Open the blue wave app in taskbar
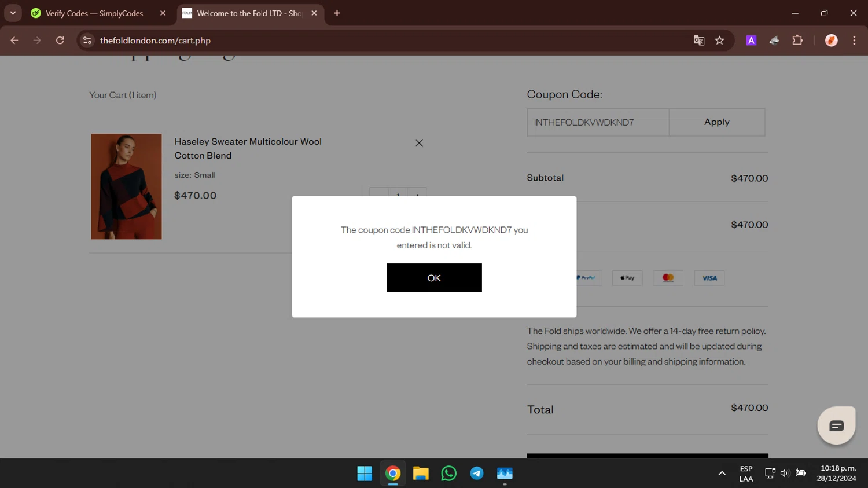 click(x=505, y=474)
